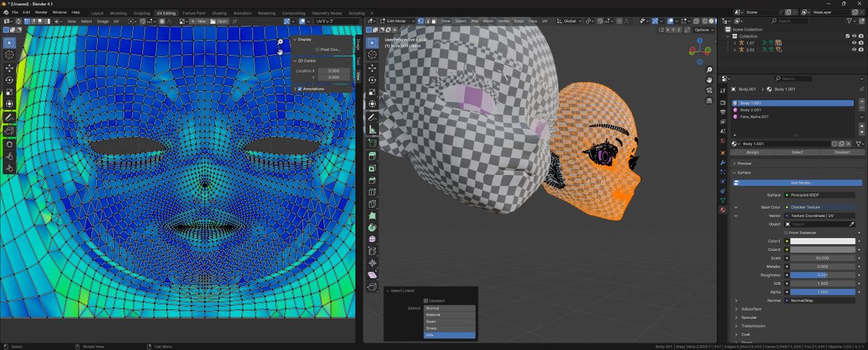Viewport: 868px width, 350px height.
Task: Click the viewport pan hand icon
Action: (x=710, y=79)
